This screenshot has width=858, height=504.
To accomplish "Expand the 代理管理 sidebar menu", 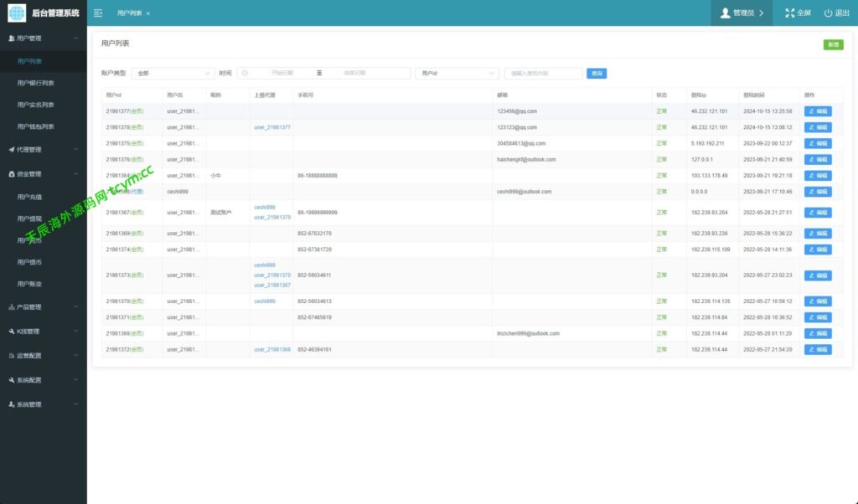I will pyautogui.click(x=44, y=150).
